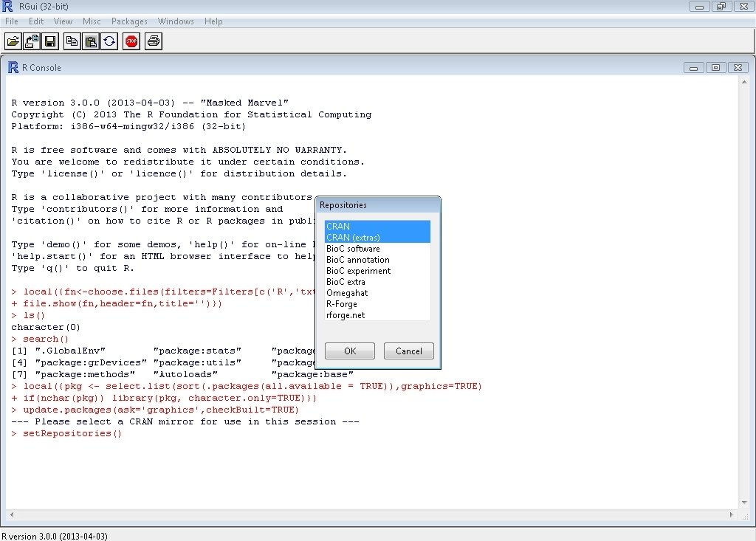Click the Repositories dialog title bar
756x541 pixels.
click(x=378, y=205)
